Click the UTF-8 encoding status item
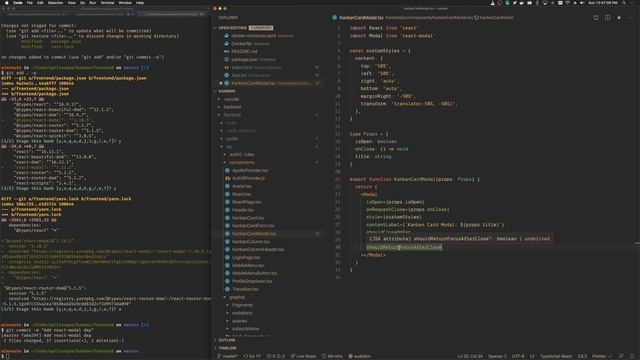Image resolution: width=640 pixels, height=360 pixels. click(x=518, y=356)
